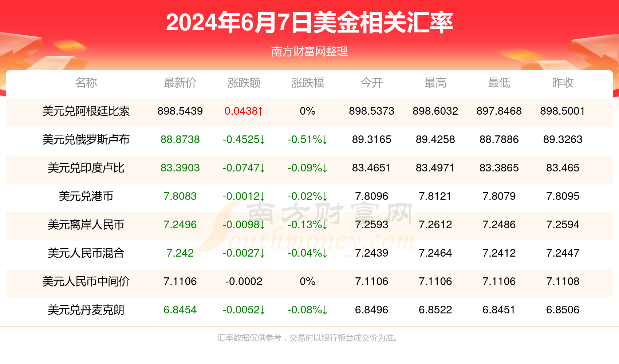Click latest price 898.5439
619x364 pixels.
coord(180,111)
